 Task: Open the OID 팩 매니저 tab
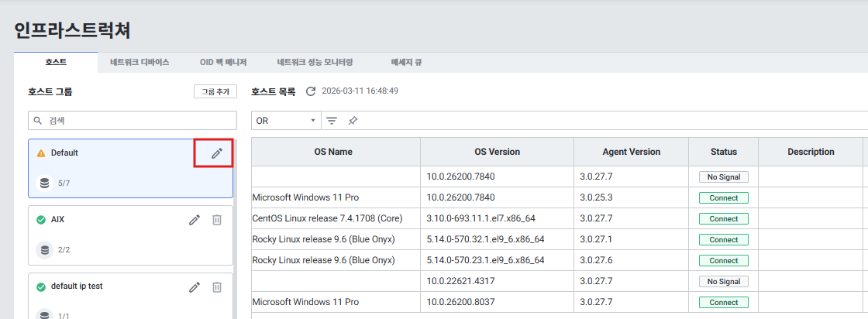[x=223, y=62]
